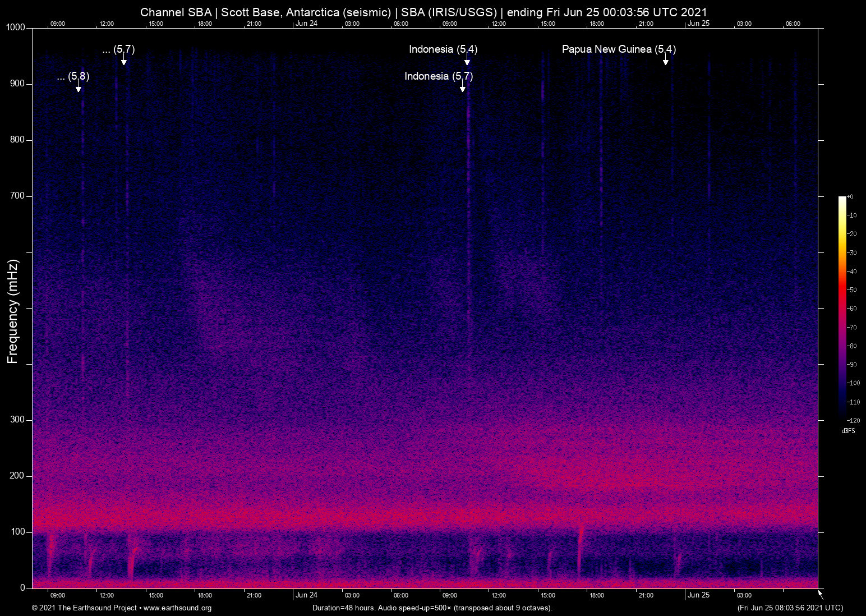Click the Frequency (mHz) axis title
Image resolution: width=866 pixels, height=616 pixels.
13,311
